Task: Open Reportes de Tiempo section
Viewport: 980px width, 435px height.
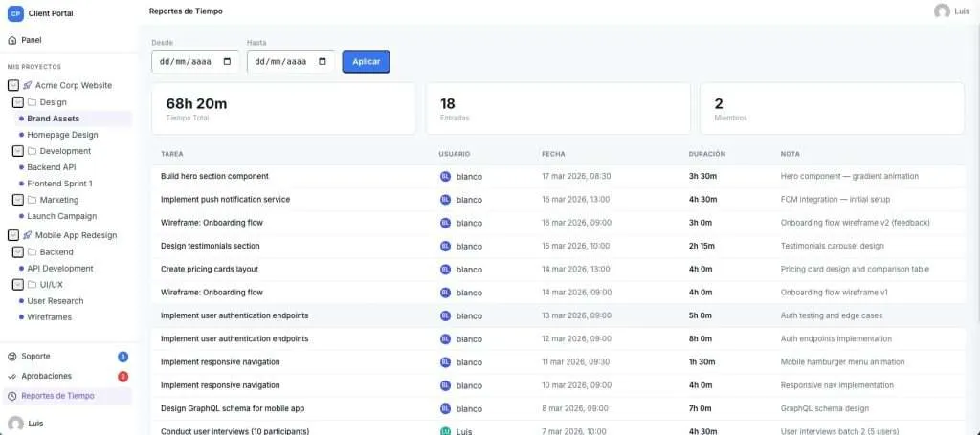Action: coord(69,396)
